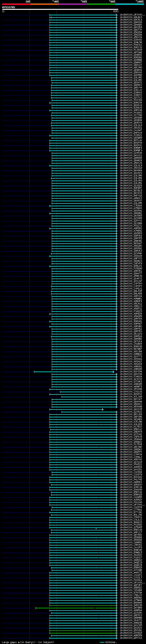
Task: Select the UniRef100_P43643 hit label
Action: point(131,113)
